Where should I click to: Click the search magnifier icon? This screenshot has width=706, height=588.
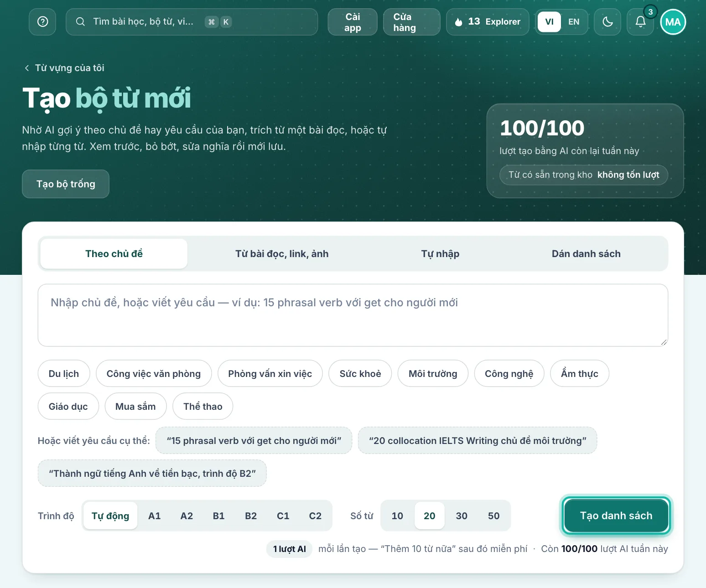tap(80, 22)
